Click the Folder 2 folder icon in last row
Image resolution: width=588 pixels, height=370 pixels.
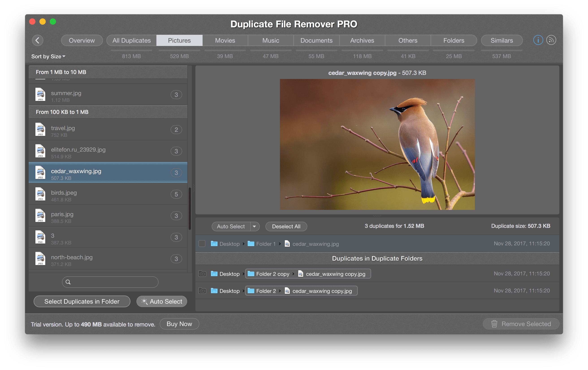coord(251,291)
